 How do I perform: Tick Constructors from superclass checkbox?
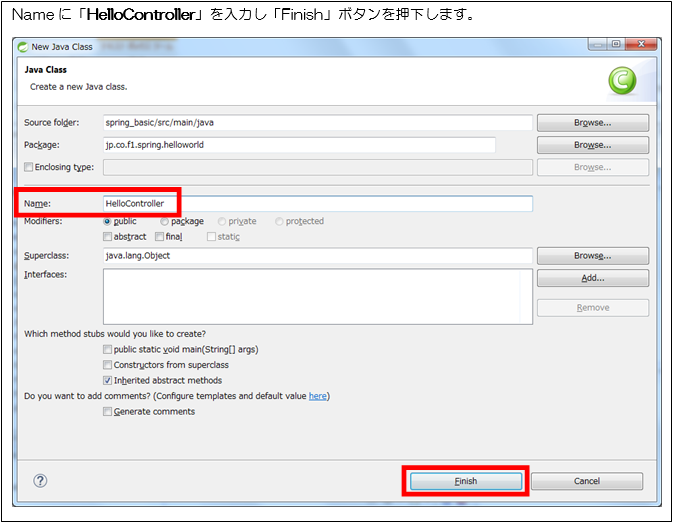click(x=108, y=365)
